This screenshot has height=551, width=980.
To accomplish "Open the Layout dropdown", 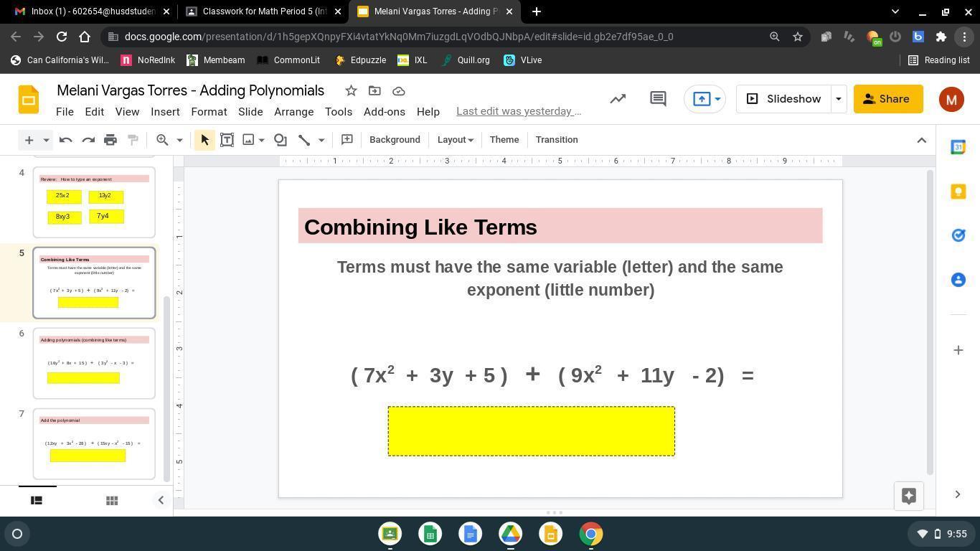I will (x=456, y=140).
